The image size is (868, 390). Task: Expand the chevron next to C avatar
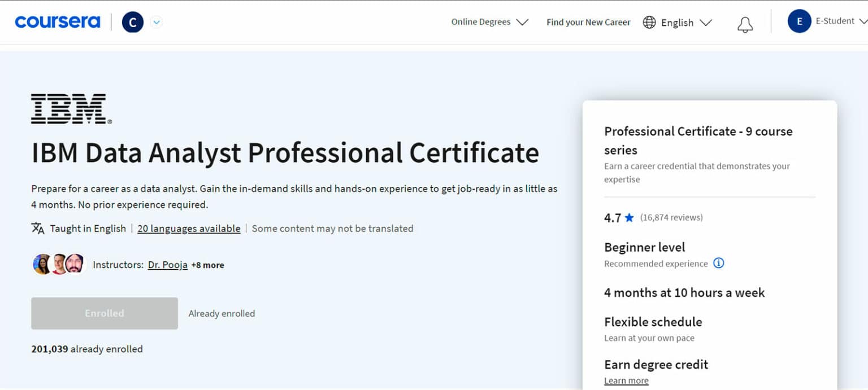(x=157, y=23)
